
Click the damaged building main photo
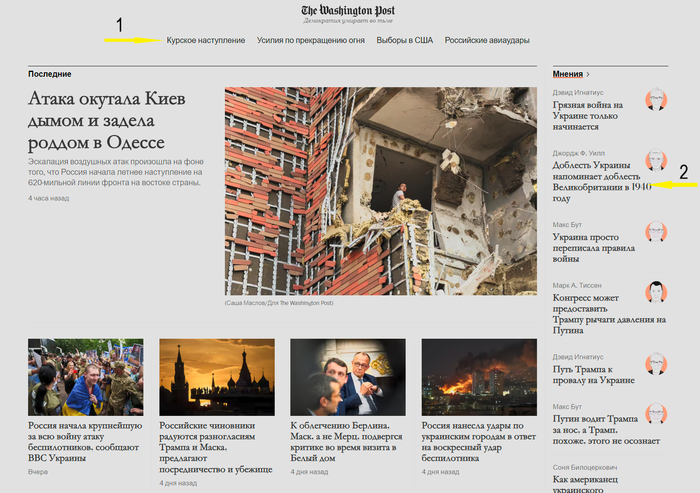pos(366,190)
